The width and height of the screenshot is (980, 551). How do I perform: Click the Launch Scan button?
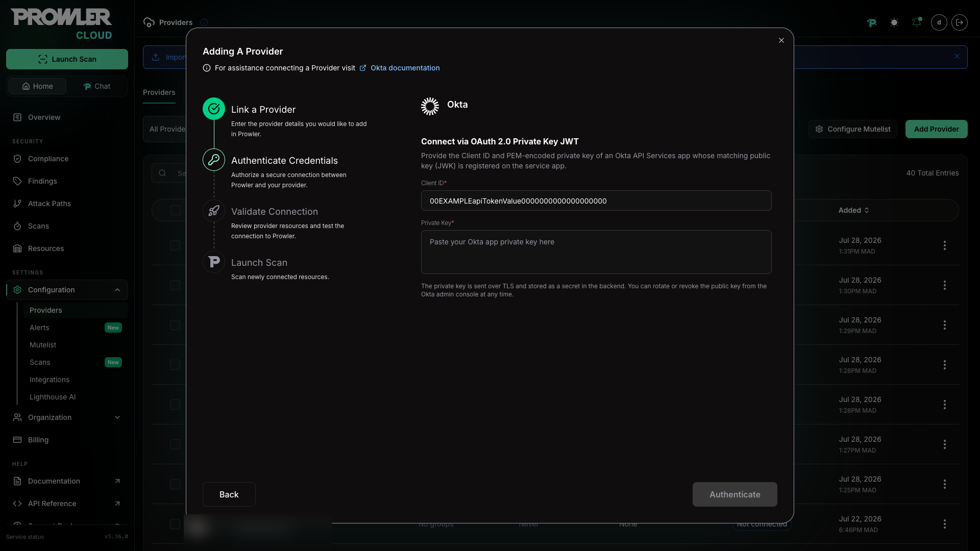pos(67,59)
